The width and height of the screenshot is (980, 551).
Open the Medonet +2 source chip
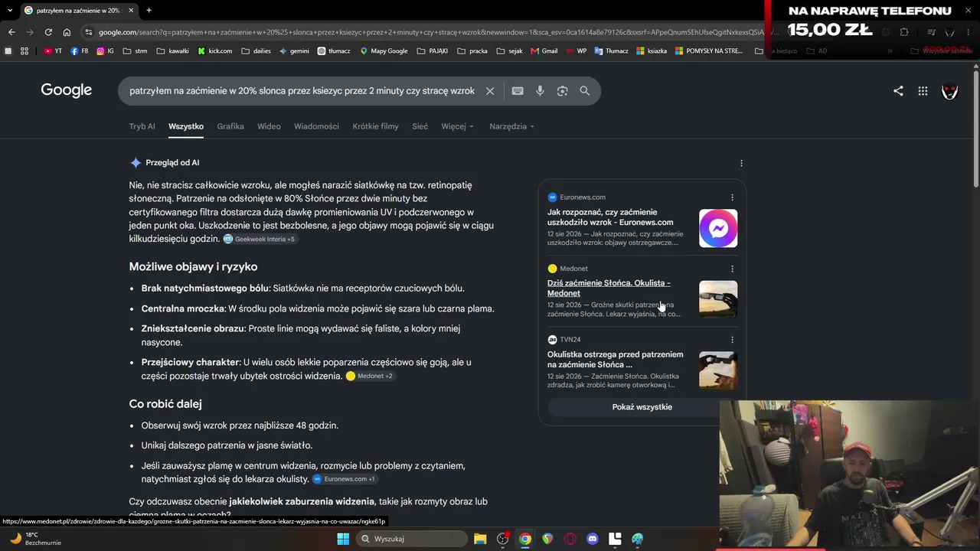tap(371, 376)
